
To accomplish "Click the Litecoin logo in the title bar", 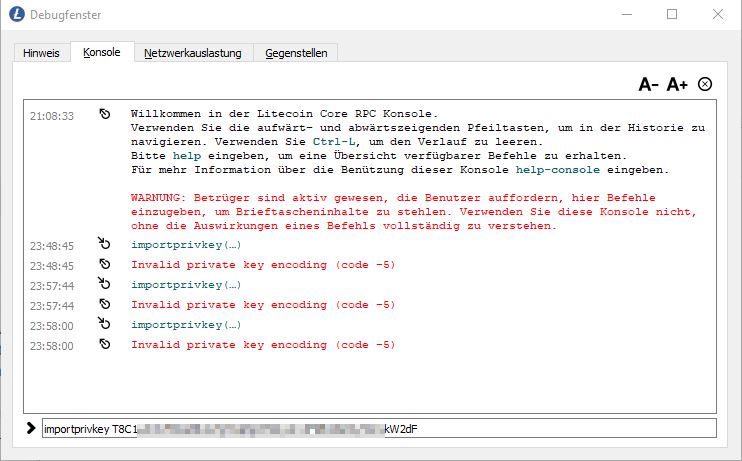I will tap(17, 14).
